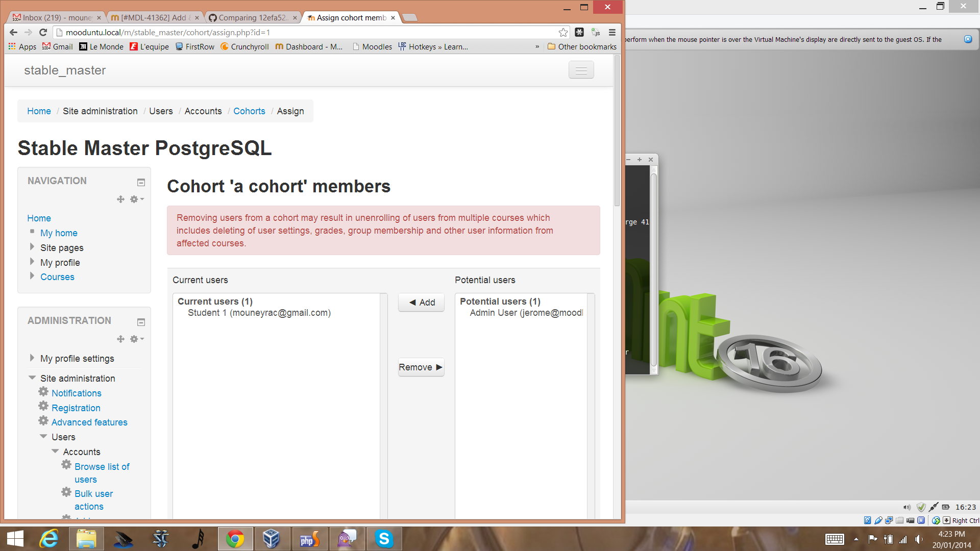Move the Navigation block with move icon
This screenshot has width=980, height=551.
120,199
